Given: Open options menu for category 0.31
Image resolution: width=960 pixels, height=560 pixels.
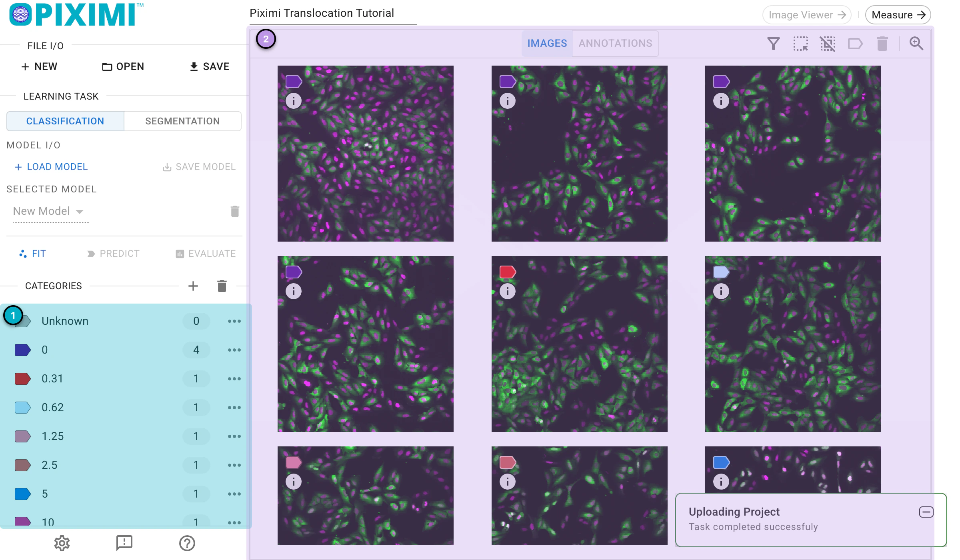Looking at the screenshot, I should [234, 379].
